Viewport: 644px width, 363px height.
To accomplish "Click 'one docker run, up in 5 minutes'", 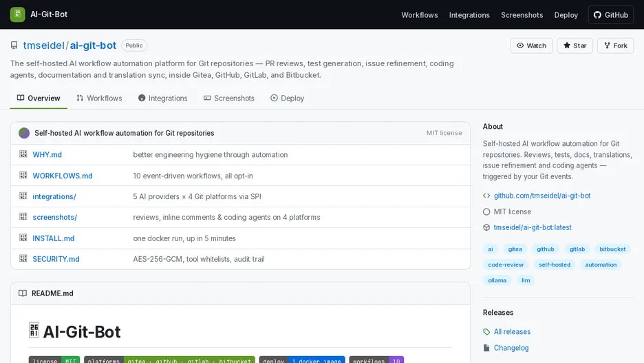I will 184,238.
